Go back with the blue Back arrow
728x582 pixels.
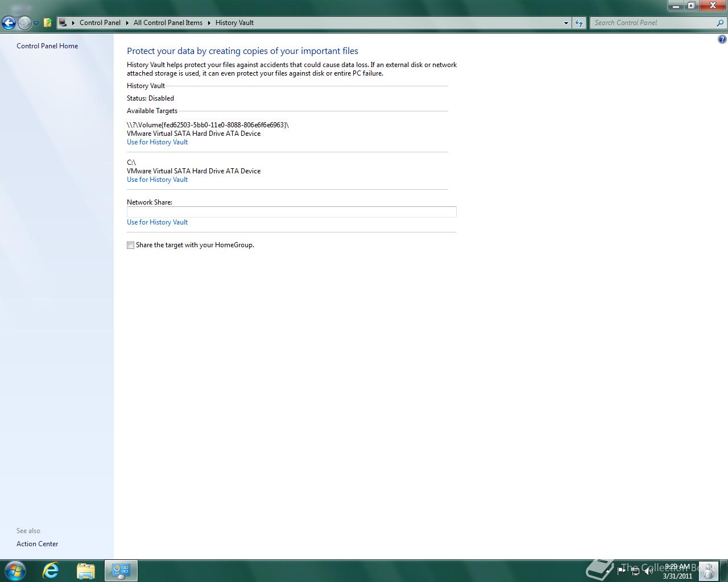(9, 23)
